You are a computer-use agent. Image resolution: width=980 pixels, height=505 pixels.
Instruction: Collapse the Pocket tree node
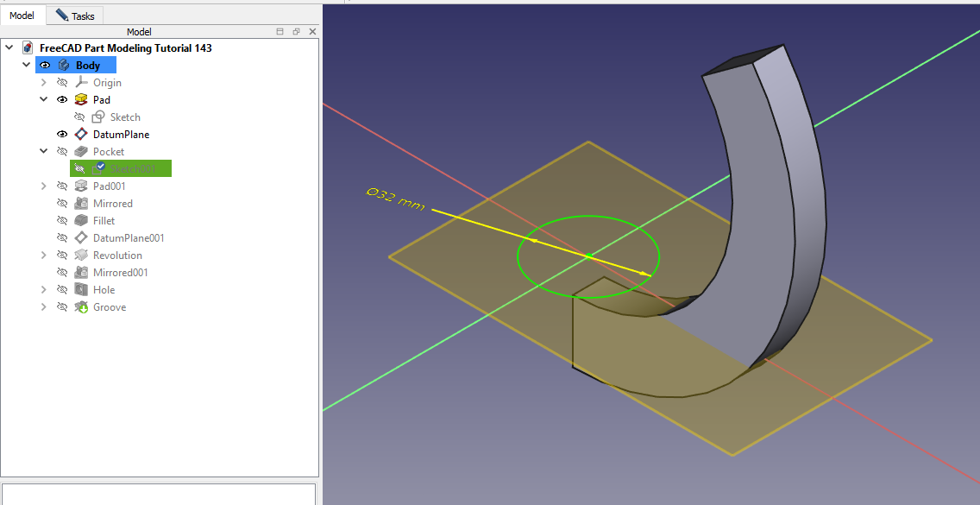[x=43, y=152]
